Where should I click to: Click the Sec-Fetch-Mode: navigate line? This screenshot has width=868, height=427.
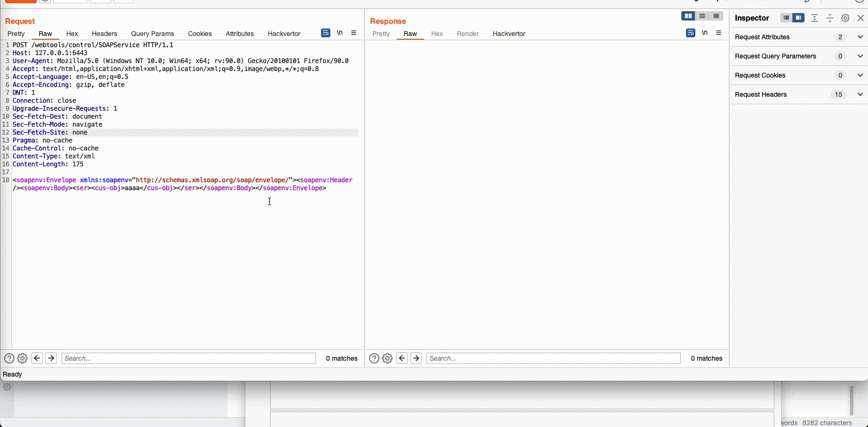(x=57, y=124)
